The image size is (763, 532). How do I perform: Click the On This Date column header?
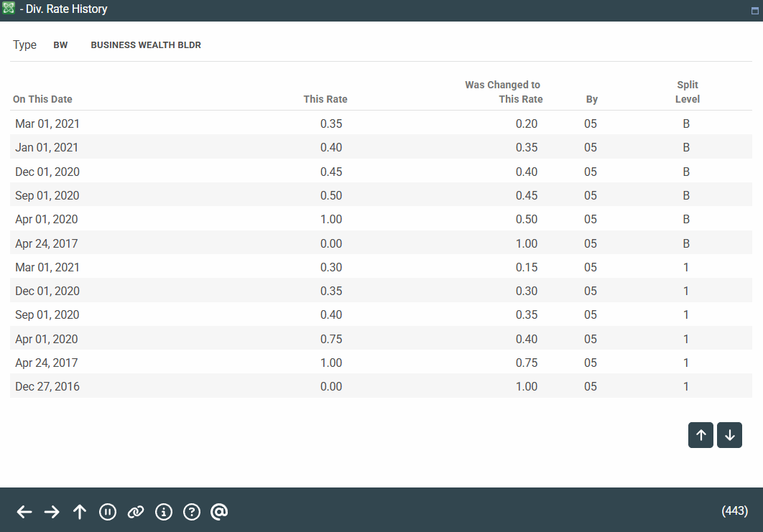click(x=42, y=99)
